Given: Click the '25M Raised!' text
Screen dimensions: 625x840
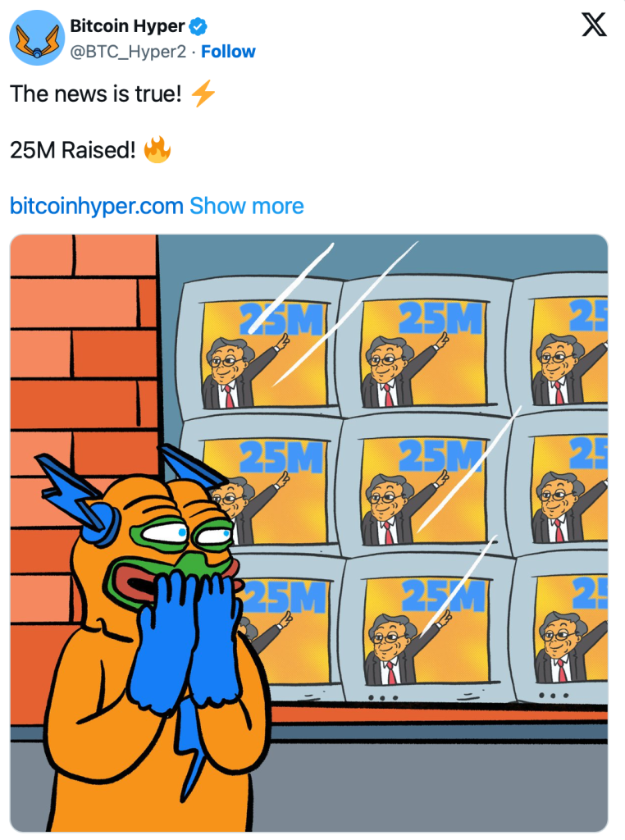Looking at the screenshot, I should pos(73,150).
